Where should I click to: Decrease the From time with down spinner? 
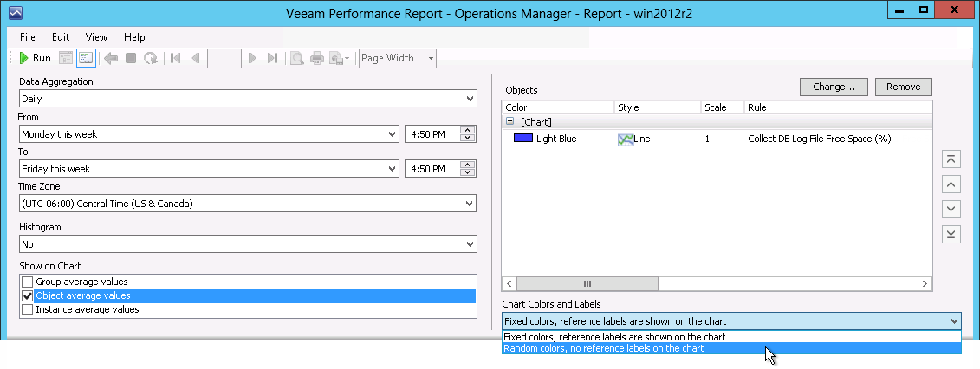pos(468,139)
